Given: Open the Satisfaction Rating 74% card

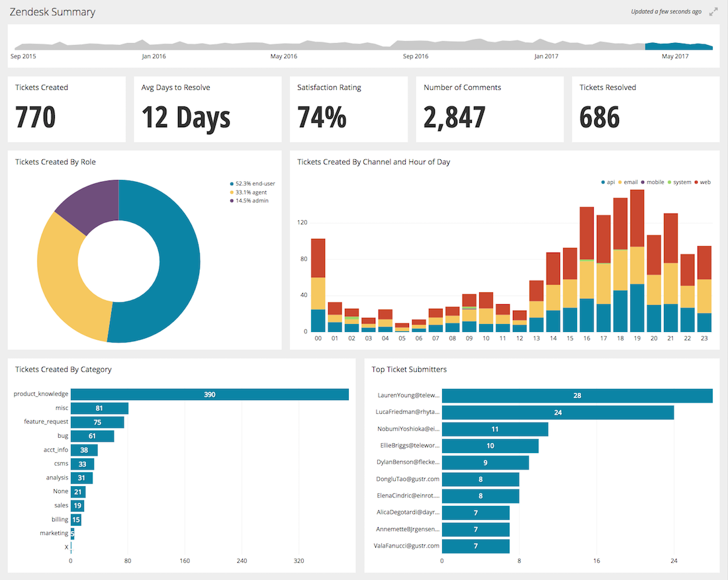Looking at the screenshot, I should tap(348, 109).
